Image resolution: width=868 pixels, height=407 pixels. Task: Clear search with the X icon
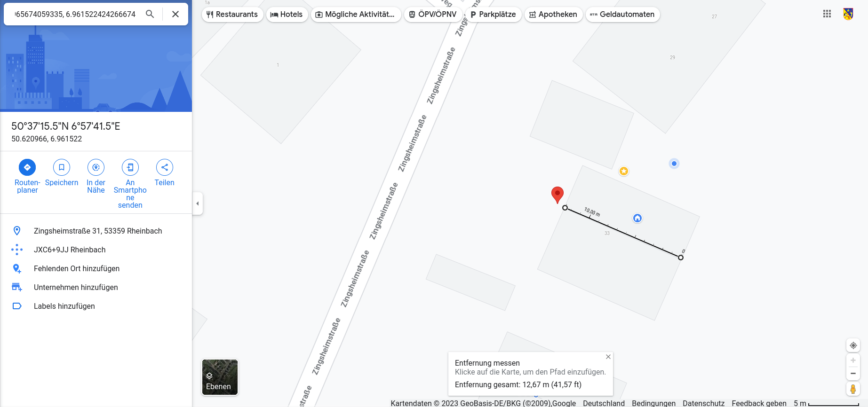click(x=175, y=14)
